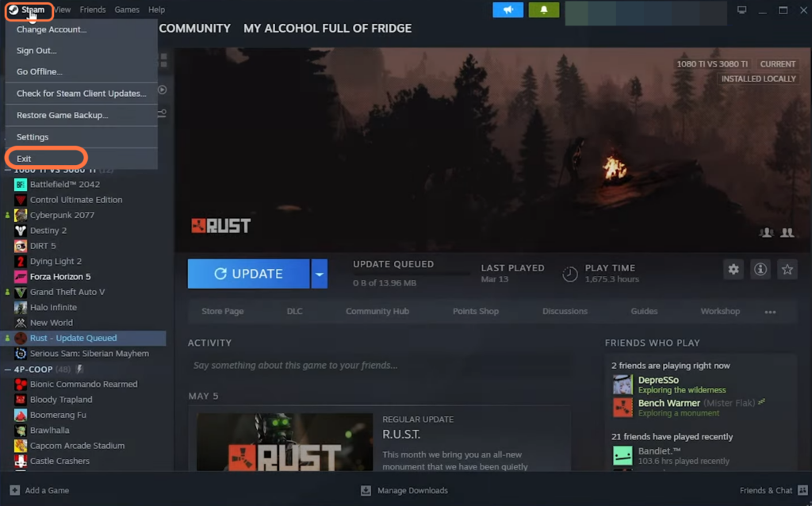The width and height of the screenshot is (812, 506).
Task: Click the Halo Infinite game icon
Action: coord(20,307)
